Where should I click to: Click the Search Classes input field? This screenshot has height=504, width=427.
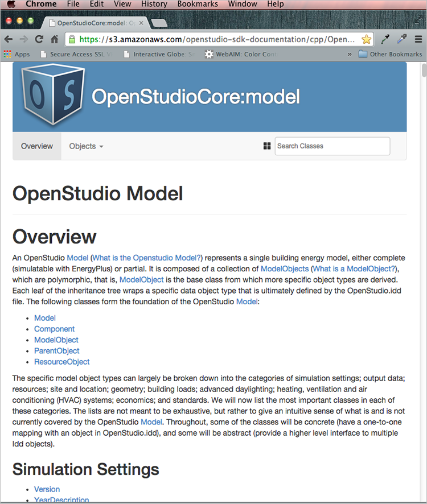click(332, 146)
